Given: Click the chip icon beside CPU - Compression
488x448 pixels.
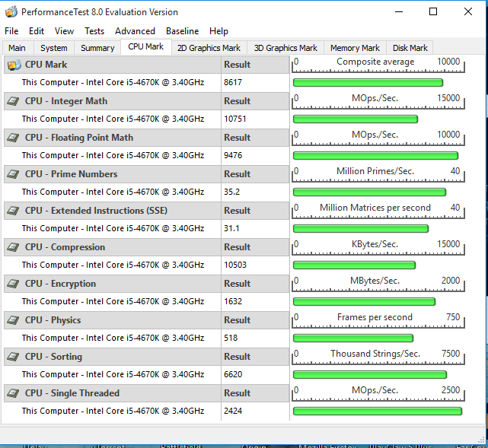Looking at the screenshot, I should (x=13, y=247).
